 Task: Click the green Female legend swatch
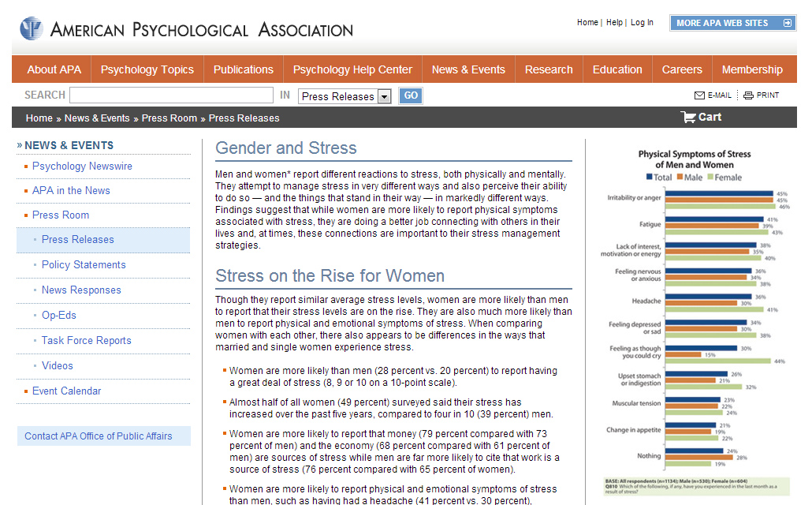[710, 177]
